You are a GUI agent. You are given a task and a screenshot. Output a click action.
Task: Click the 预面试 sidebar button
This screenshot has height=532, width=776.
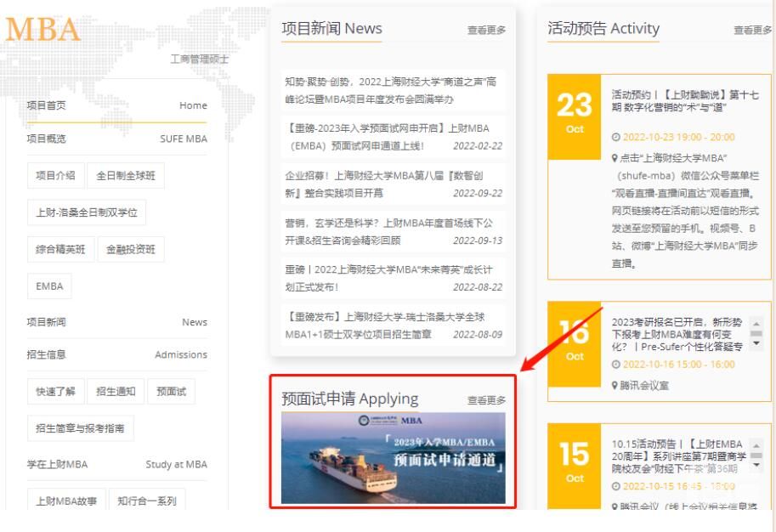pos(171,392)
